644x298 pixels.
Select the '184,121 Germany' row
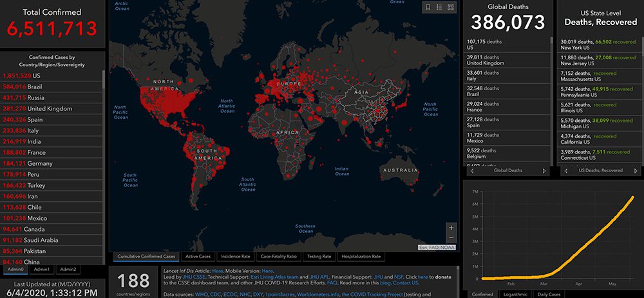click(x=52, y=163)
